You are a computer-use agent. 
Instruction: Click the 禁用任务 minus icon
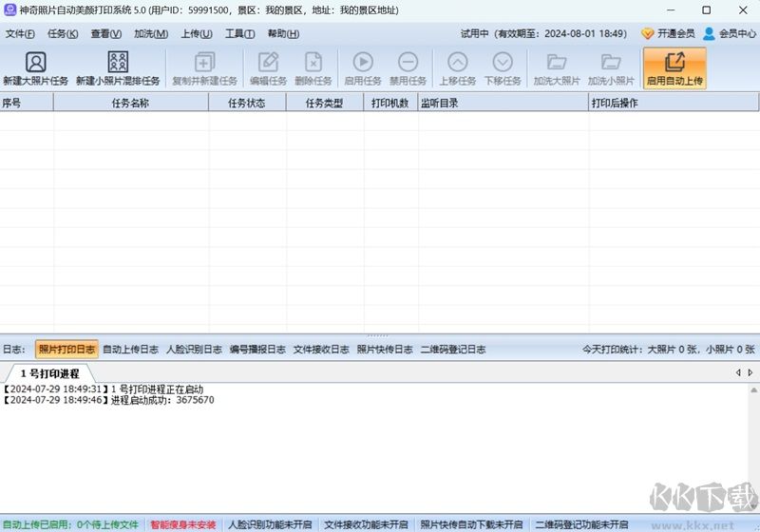(408, 62)
